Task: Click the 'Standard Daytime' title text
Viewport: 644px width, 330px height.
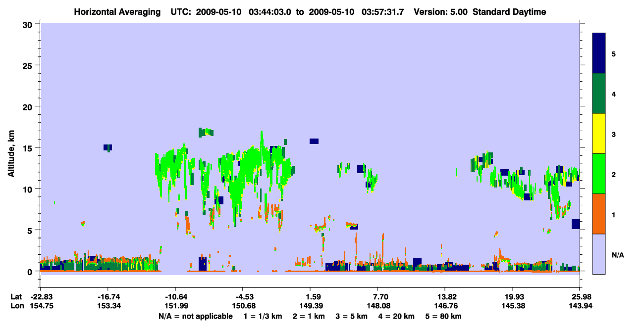Action: [x=509, y=12]
